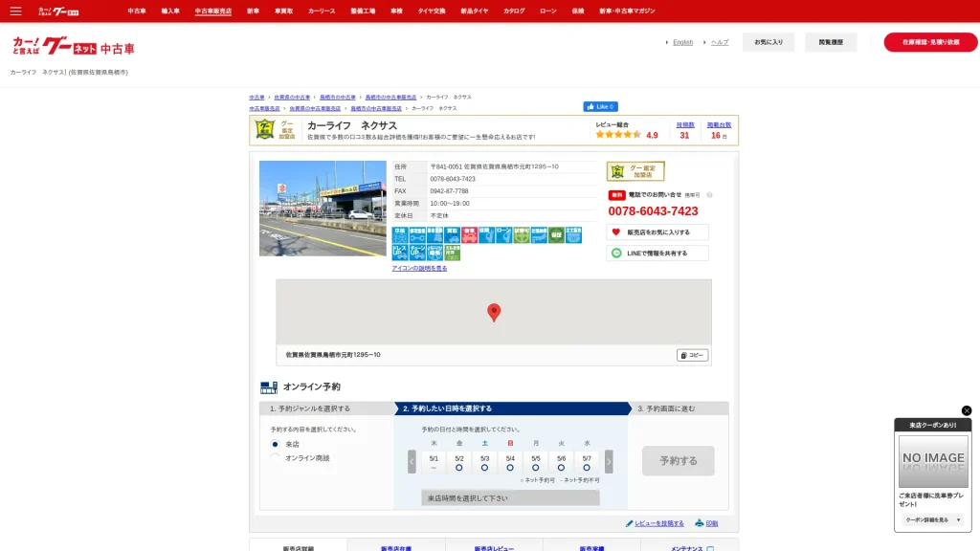Open the 来店時間を選択して下さい dropdown
The width and height of the screenshot is (980, 551).
pos(510,497)
